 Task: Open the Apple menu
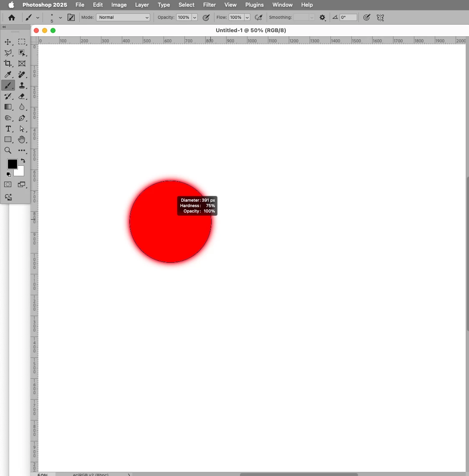tap(11, 5)
